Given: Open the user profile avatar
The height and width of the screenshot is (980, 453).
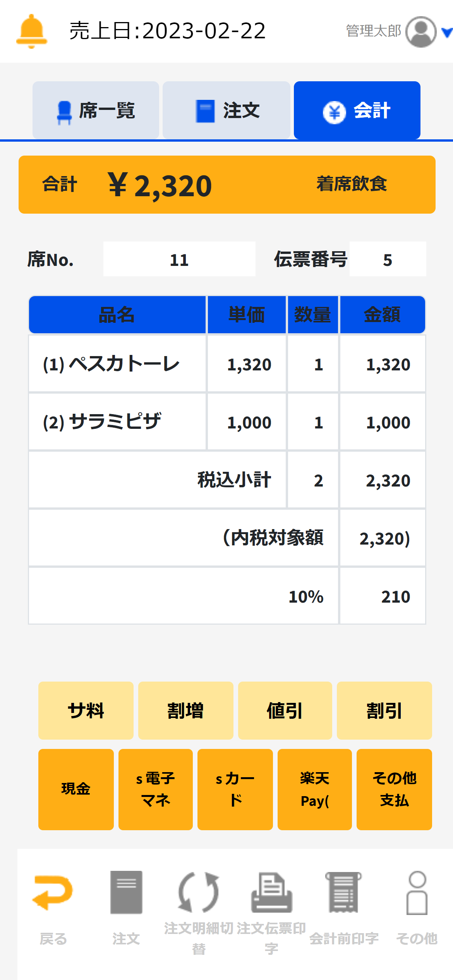Looking at the screenshot, I should pos(421,32).
